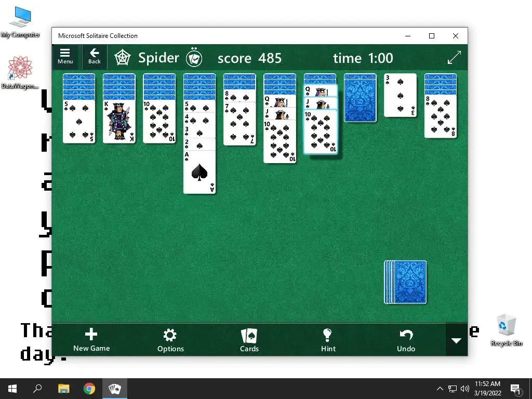This screenshot has width=532, height=399.
Task: Open My Computer desktop icon
Action: point(20,22)
